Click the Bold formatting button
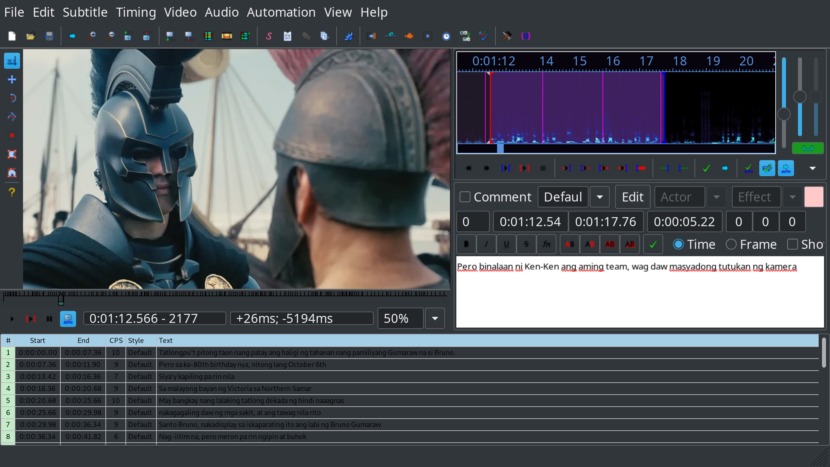Image resolution: width=830 pixels, height=467 pixels. pos(466,244)
